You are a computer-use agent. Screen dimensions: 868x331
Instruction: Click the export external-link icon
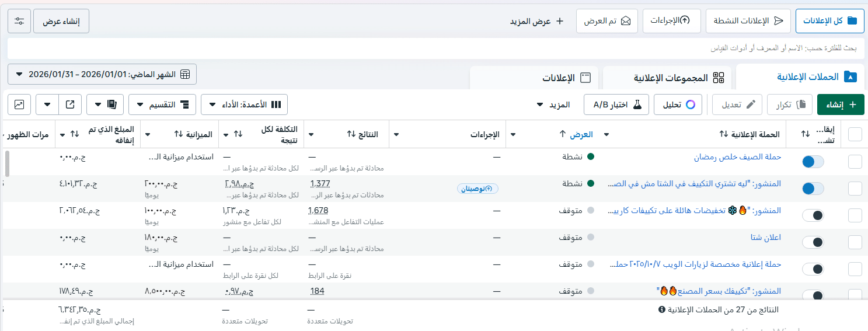pos(70,104)
